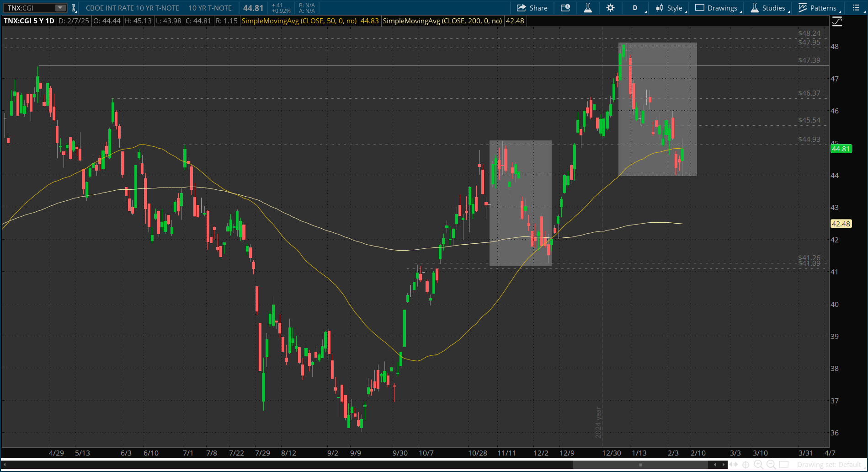Click the scrollbar right arrow

click(723, 465)
